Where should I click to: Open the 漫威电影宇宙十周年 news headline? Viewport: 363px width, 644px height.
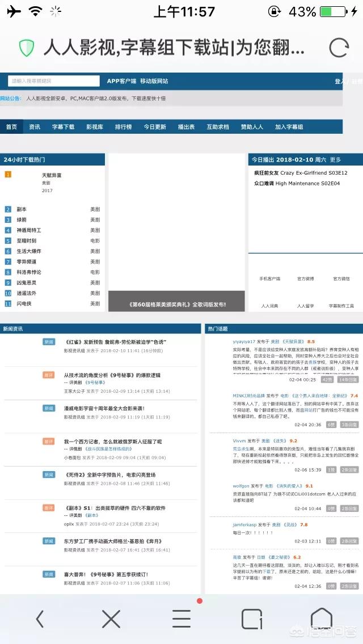(x=104, y=408)
